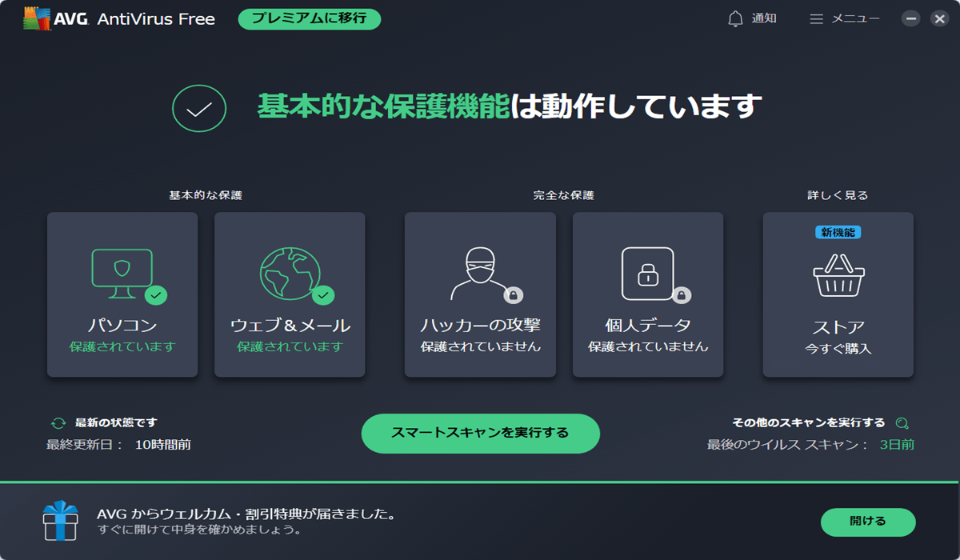Click the AVG logo icon
Viewport: 960px width, 560px height.
37,18
